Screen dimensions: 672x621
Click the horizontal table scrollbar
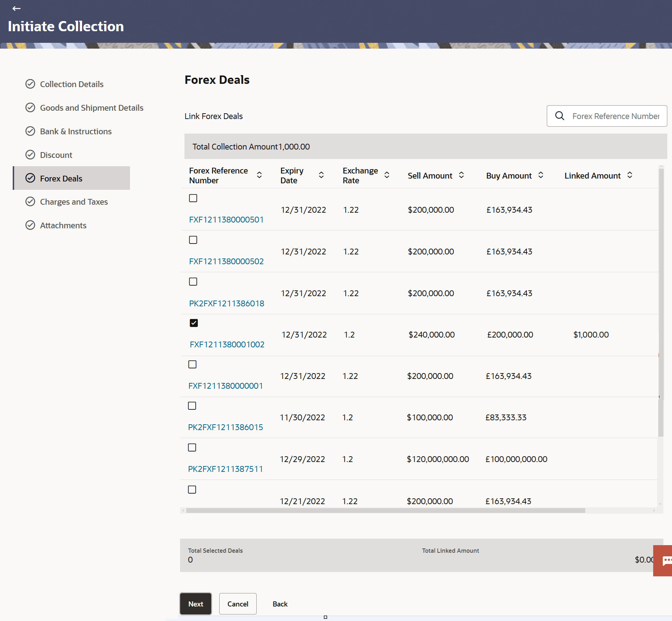coord(385,511)
